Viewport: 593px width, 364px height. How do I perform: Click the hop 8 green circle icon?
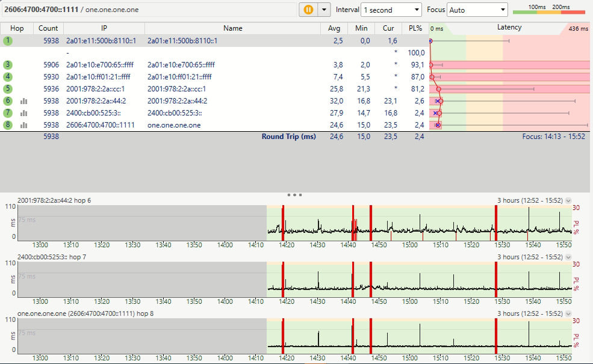(7, 125)
